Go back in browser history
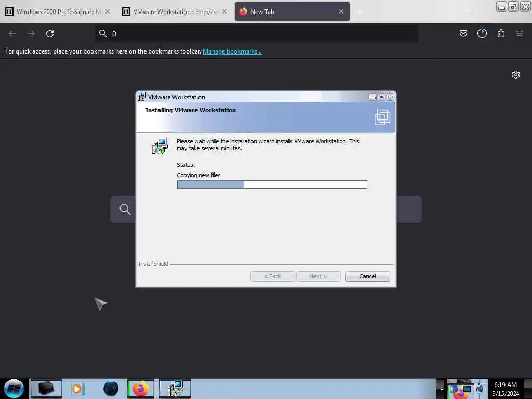The height and width of the screenshot is (399, 532). [12, 34]
